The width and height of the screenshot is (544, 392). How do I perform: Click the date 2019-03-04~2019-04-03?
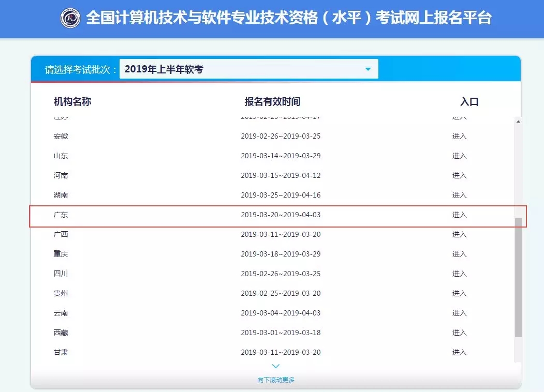coord(281,313)
